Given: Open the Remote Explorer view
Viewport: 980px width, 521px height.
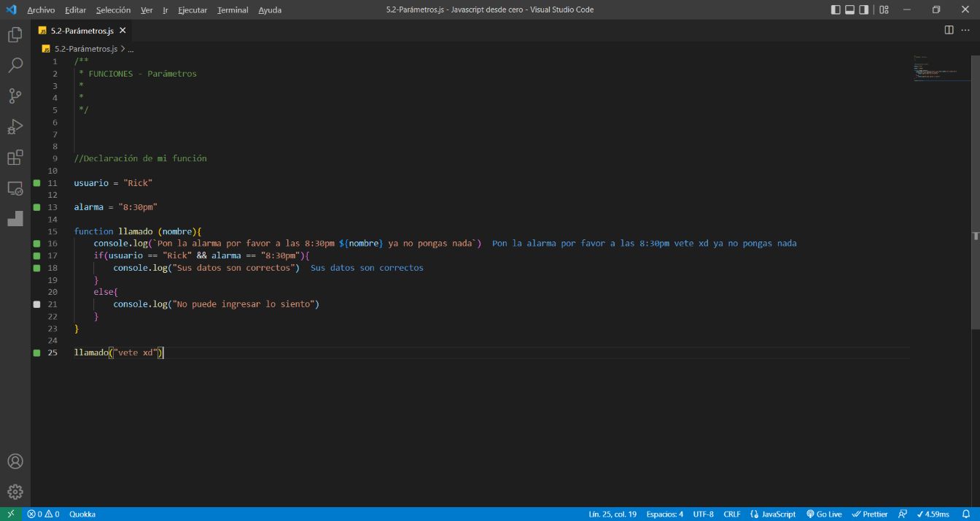Looking at the screenshot, I should coord(15,188).
